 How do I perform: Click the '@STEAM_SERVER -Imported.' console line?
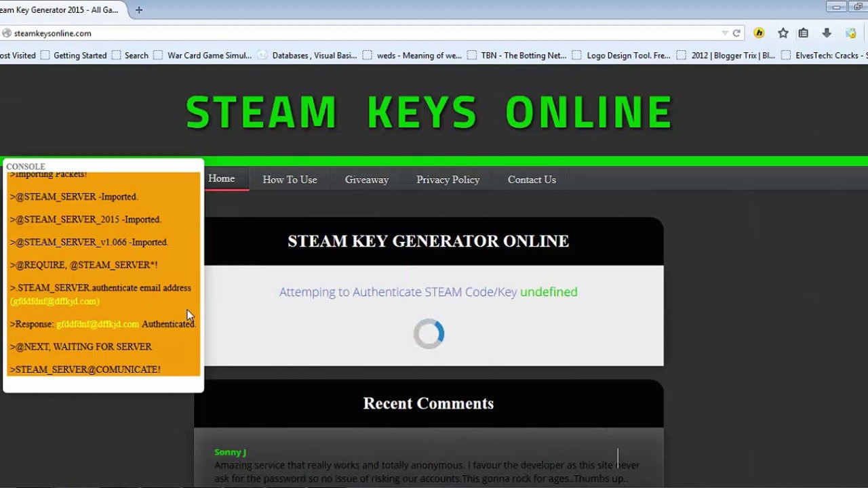coord(74,197)
